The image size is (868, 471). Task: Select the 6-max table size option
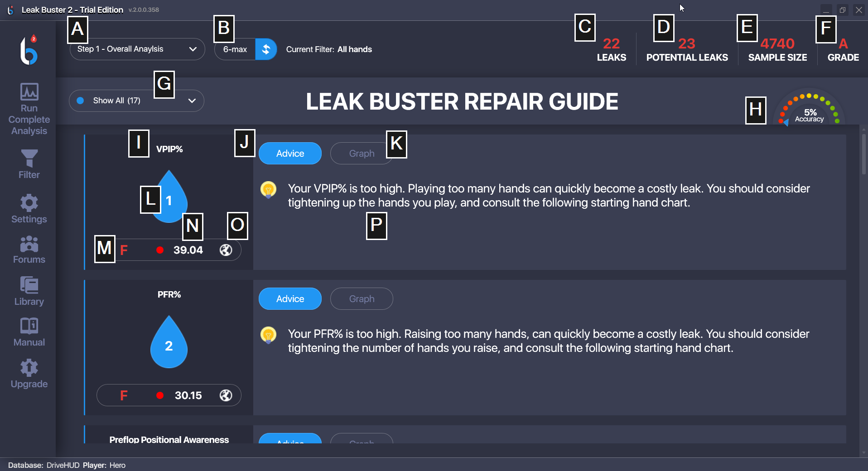235,49
